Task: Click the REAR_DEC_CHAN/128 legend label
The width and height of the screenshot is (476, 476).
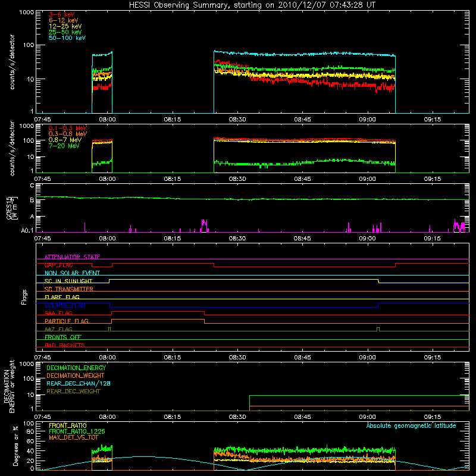Action: (79, 384)
